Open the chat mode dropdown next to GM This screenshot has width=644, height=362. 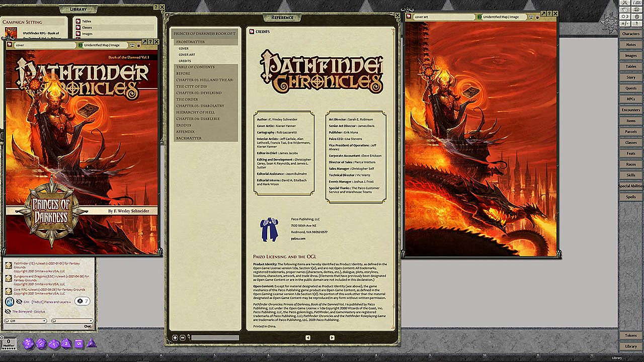tap(72, 321)
